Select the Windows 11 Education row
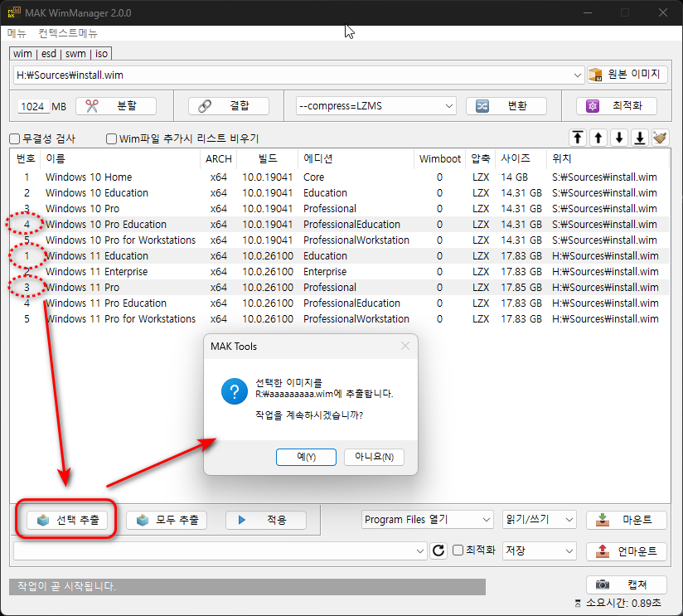Viewport: 683px width, 616px height. (340, 255)
